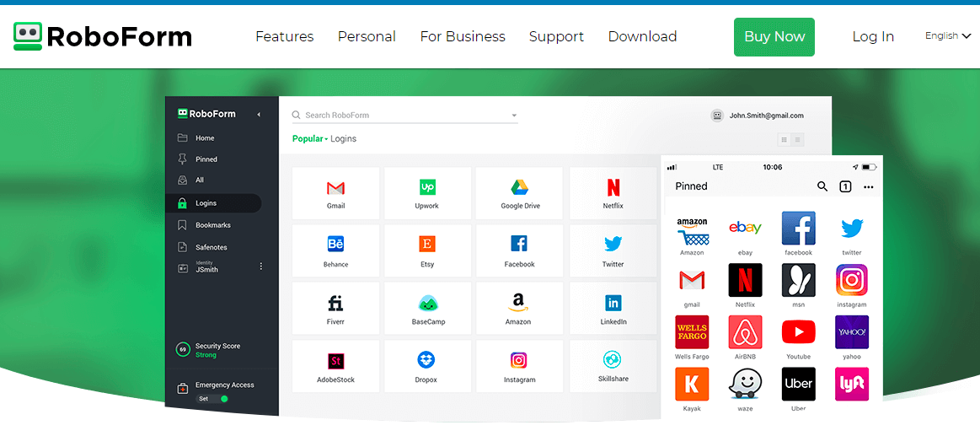This screenshot has height=436, width=980.
Task: Open the John.Smith@gmail.com account
Action: click(757, 116)
